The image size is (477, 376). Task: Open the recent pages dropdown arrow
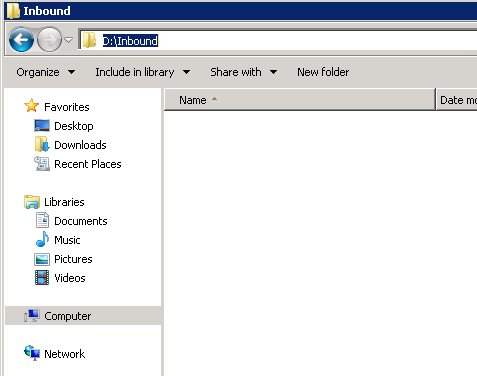point(68,40)
